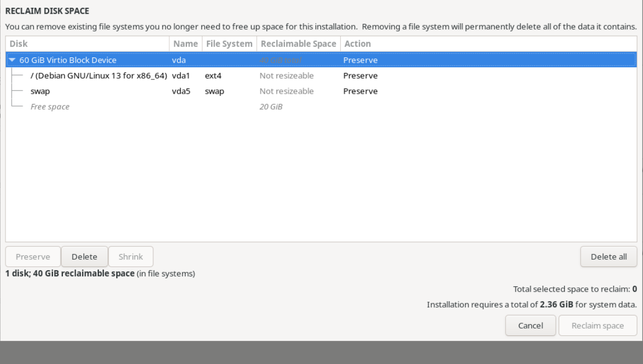This screenshot has height=364, width=643.
Task: Select the Free space row
Action: coord(321,106)
